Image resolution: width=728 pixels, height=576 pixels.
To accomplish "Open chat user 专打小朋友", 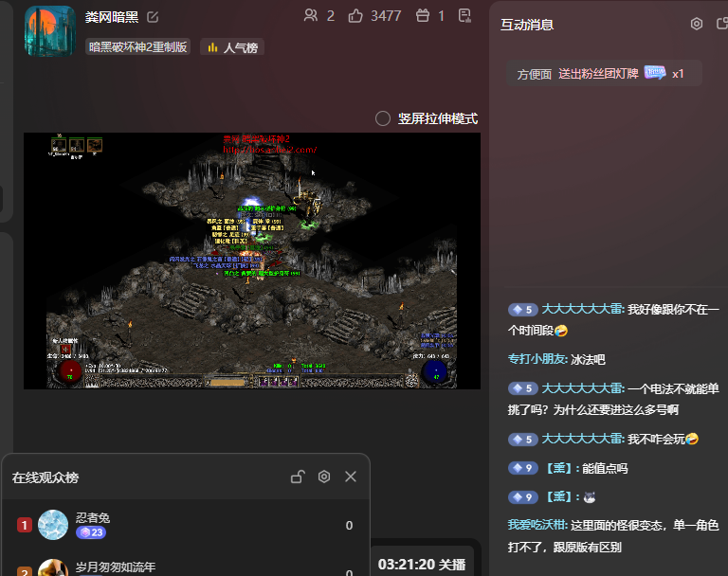I will pyautogui.click(x=537, y=359).
